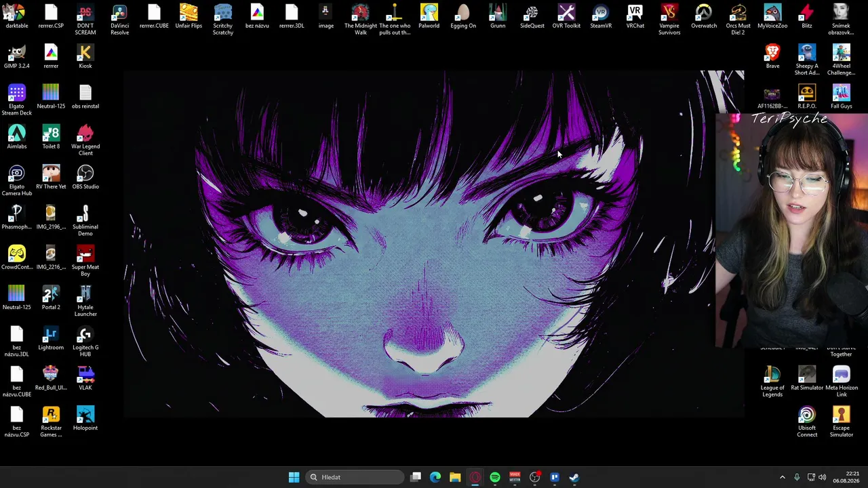The image size is (868, 488).
Task: Open the Rockstar Games launcher shortcut
Action: (51, 422)
